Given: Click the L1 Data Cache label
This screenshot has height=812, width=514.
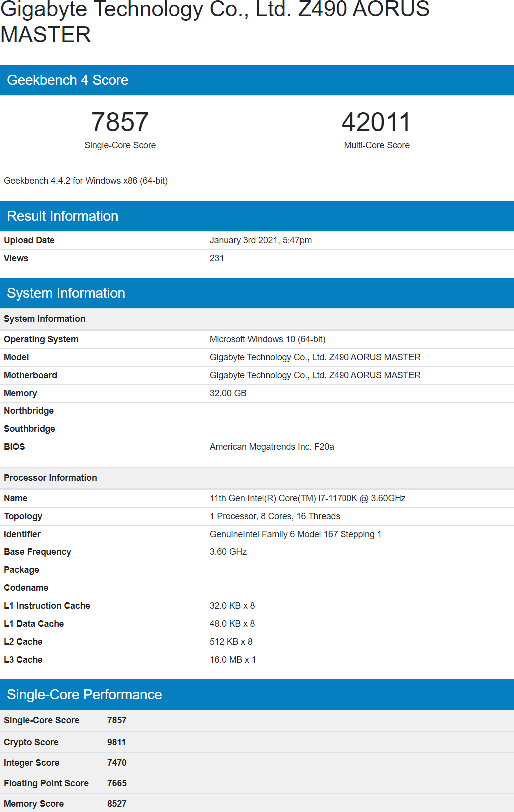Looking at the screenshot, I should (x=34, y=624).
